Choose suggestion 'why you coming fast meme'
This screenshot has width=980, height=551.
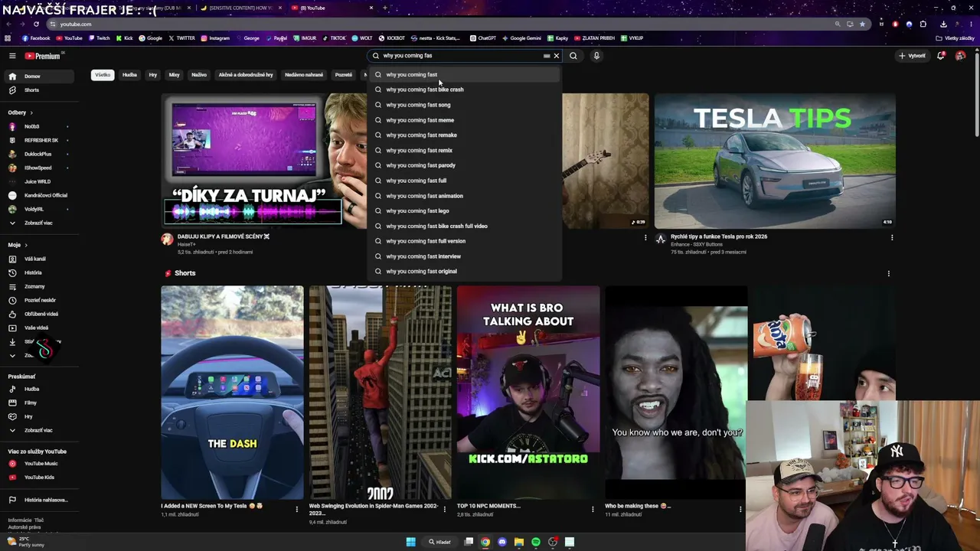[x=464, y=120]
